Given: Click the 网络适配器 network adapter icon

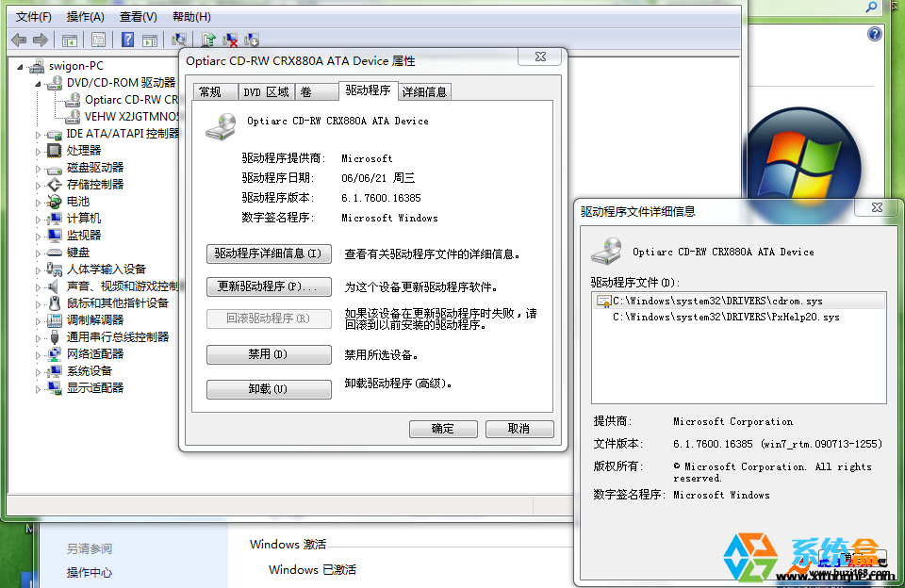Looking at the screenshot, I should 55,354.
